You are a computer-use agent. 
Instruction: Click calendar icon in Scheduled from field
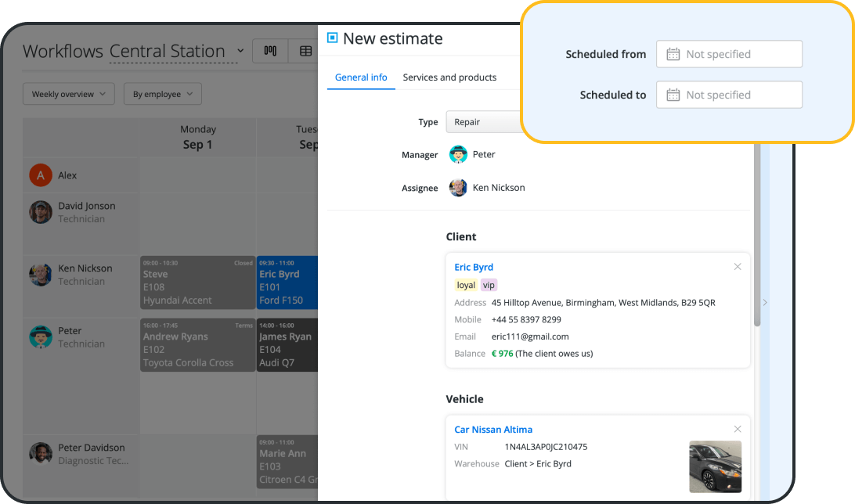[x=673, y=54]
